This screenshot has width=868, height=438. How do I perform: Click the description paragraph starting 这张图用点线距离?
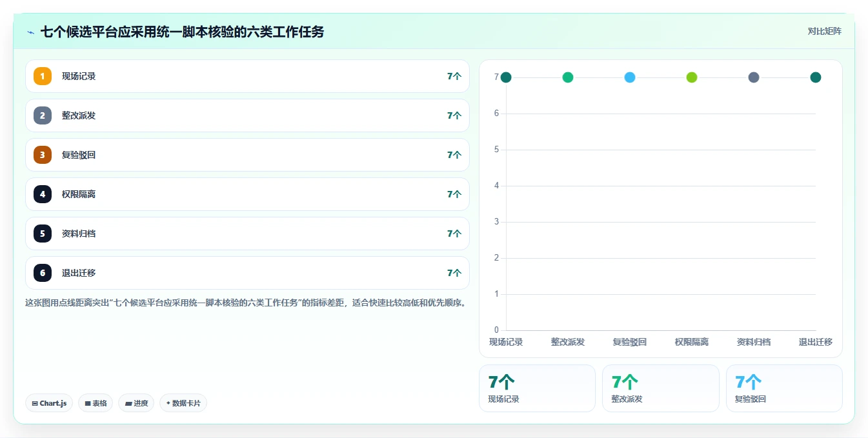click(x=245, y=303)
